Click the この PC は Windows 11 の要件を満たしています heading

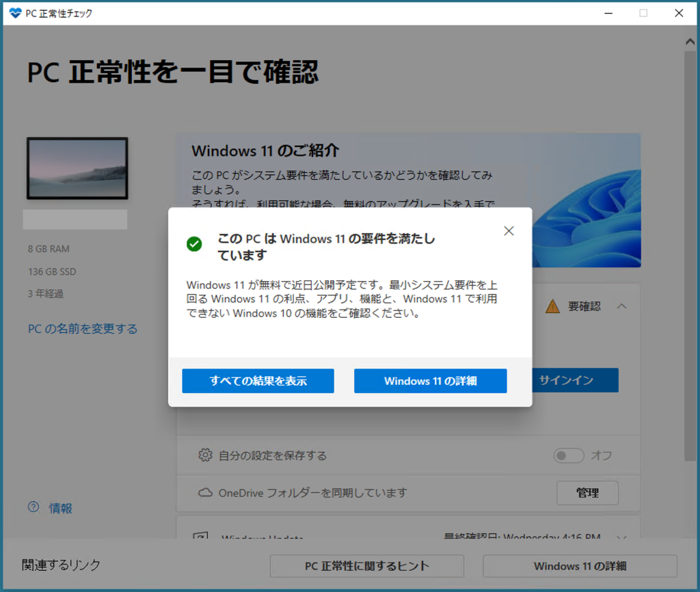[x=326, y=247]
